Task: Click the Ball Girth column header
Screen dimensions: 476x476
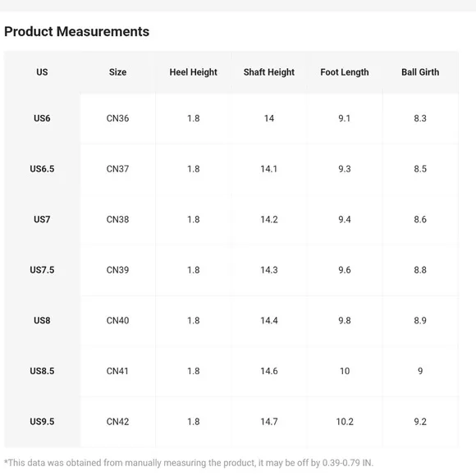Action: (x=420, y=72)
